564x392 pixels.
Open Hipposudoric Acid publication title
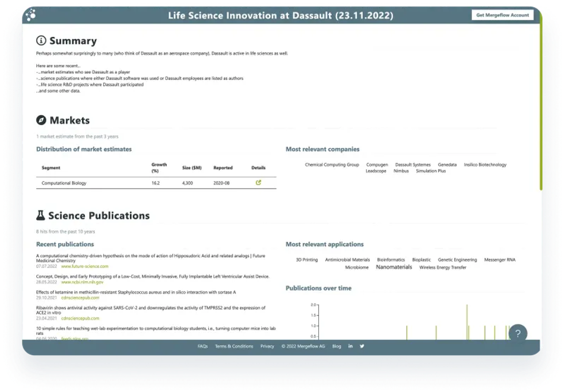tap(150, 258)
